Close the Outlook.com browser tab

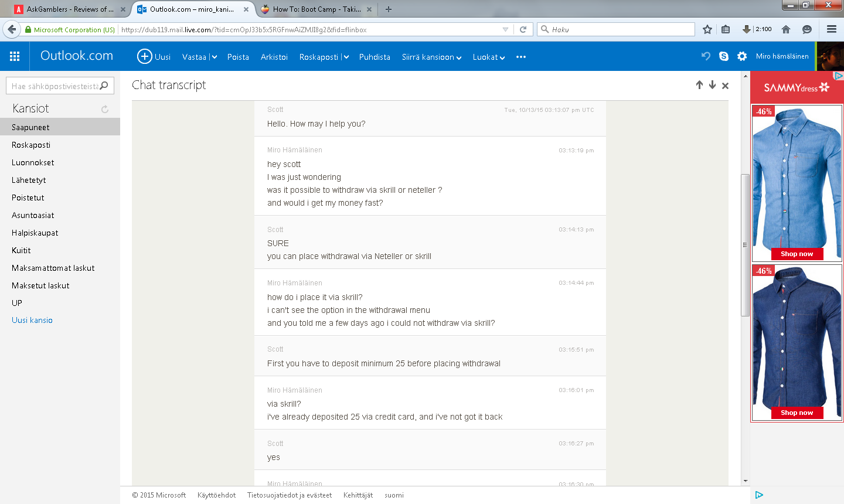coord(246,9)
